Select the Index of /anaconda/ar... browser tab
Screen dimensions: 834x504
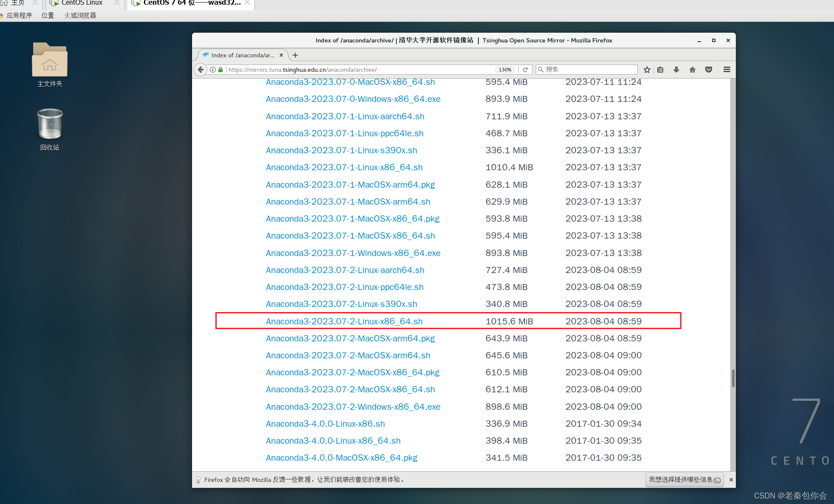pos(242,55)
